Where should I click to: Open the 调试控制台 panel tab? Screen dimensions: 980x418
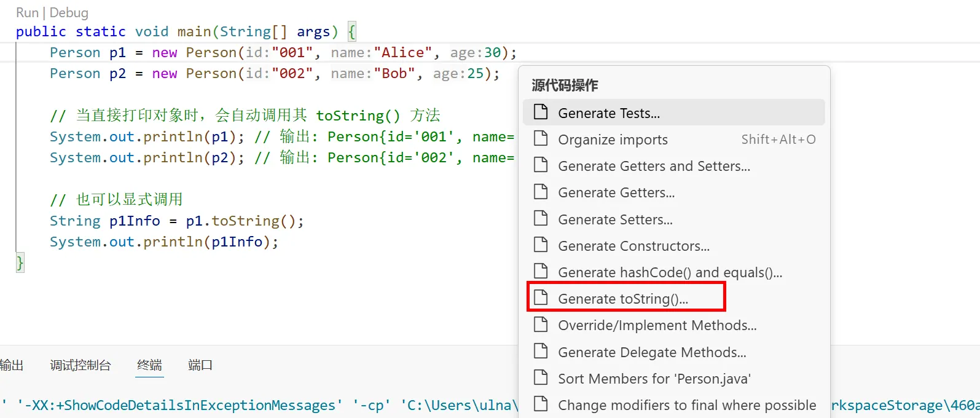(x=80, y=365)
